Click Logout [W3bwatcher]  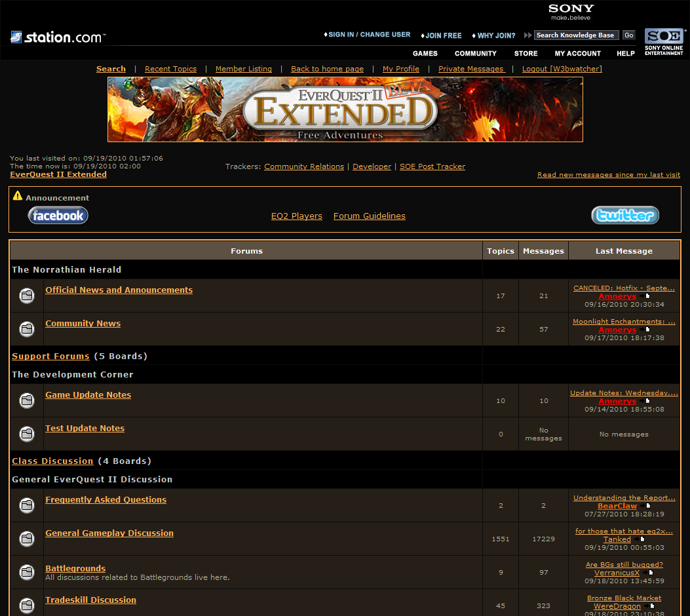562,68
